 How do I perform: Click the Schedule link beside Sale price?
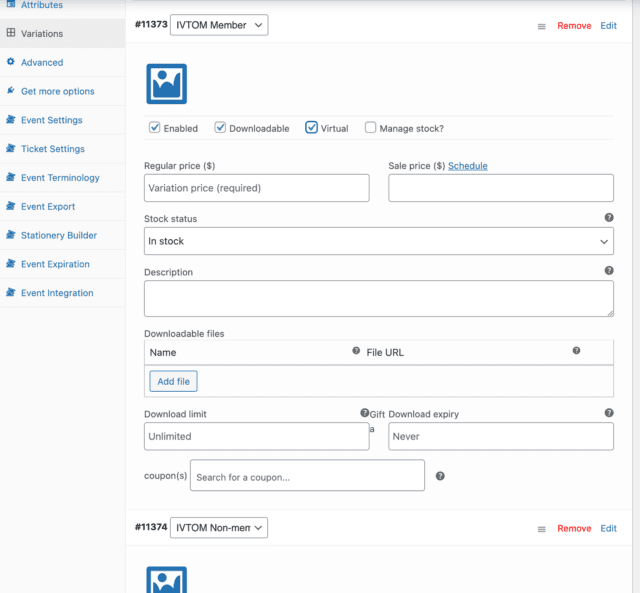coord(468,166)
